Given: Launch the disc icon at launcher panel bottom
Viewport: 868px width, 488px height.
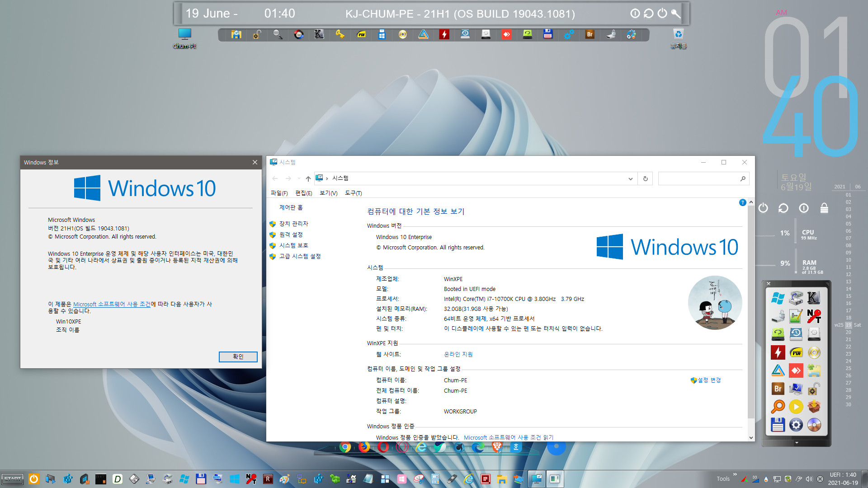Looking at the screenshot, I should [814, 425].
